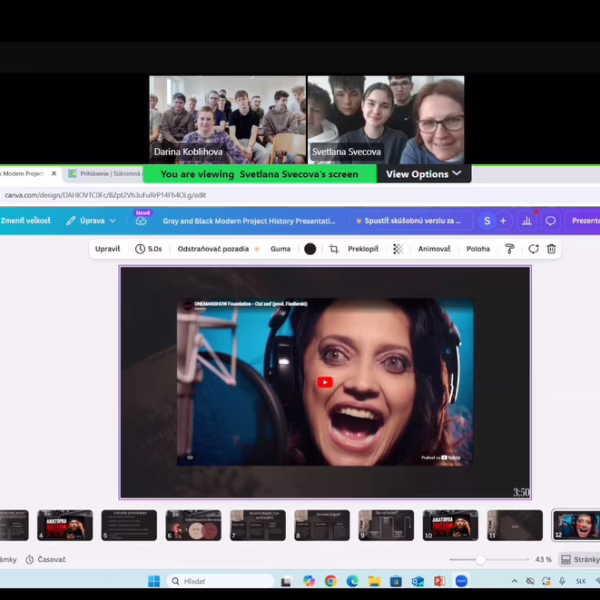
Task: Open the S user avatar
Action: pos(487,221)
